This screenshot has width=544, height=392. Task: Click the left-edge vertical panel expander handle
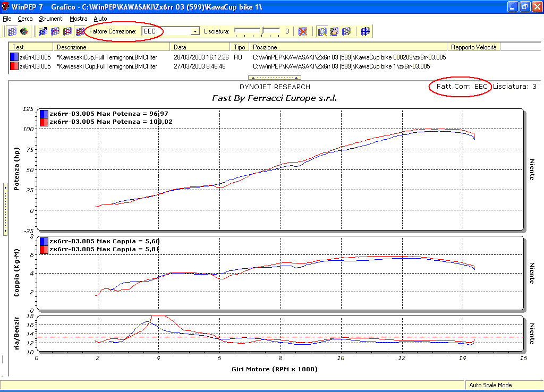pyautogui.click(x=5, y=210)
